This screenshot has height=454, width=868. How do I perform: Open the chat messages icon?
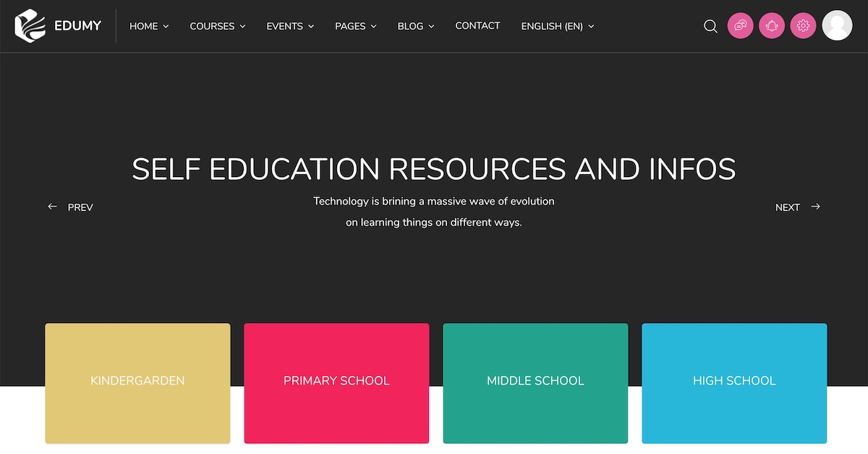tap(740, 26)
